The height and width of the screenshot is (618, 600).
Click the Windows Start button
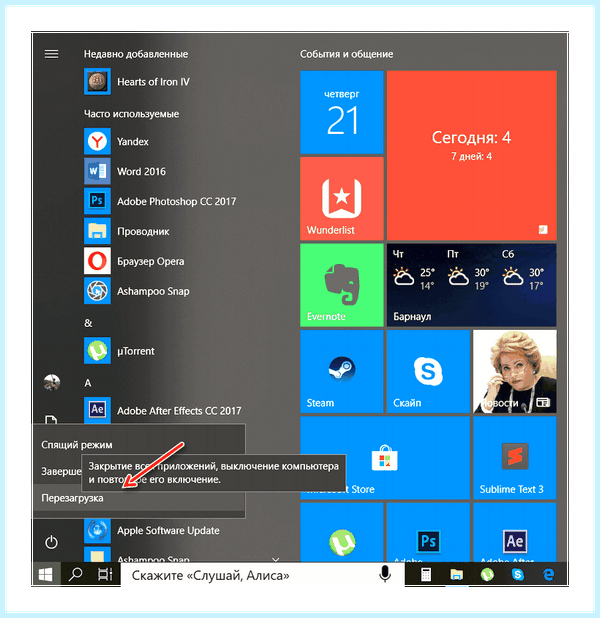46,575
